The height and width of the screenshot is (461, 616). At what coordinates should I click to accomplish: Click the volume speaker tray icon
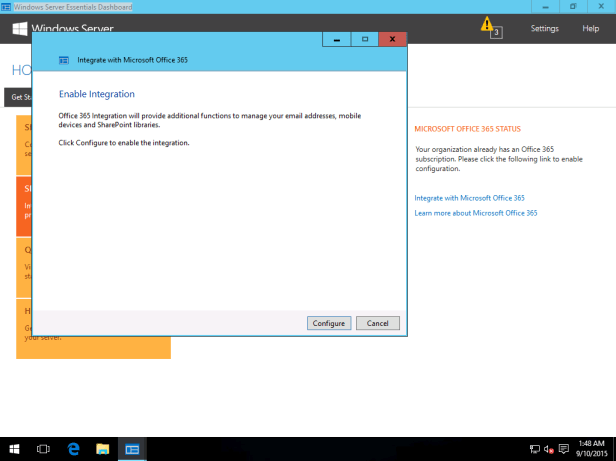tap(549, 449)
